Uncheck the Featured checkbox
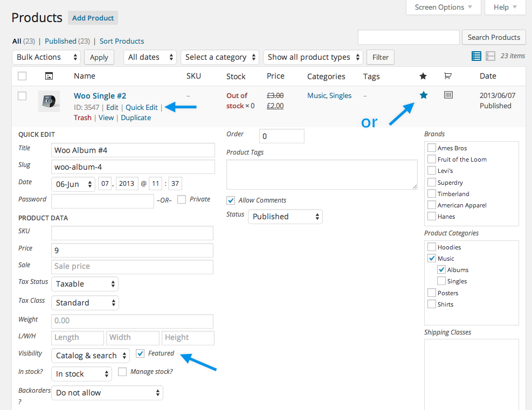Image resolution: width=532 pixels, height=410 pixels. [140, 353]
